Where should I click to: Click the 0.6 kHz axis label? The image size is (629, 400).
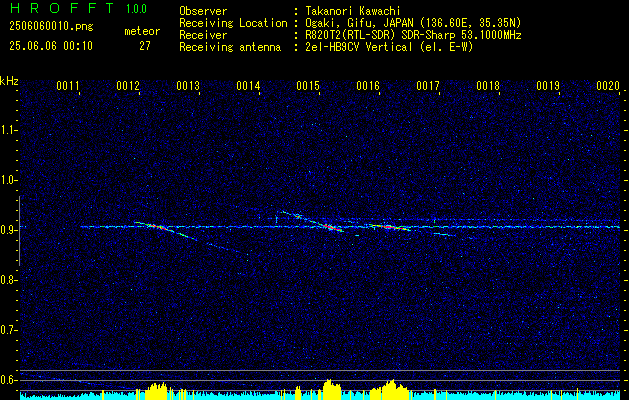pyautogui.click(x=8, y=380)
